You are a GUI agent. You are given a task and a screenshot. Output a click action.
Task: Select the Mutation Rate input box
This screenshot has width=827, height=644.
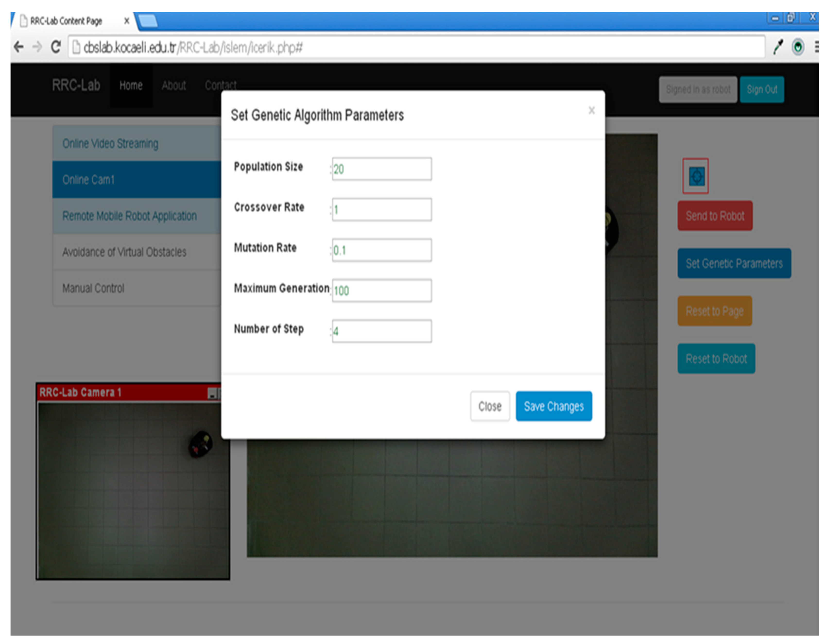382,250
